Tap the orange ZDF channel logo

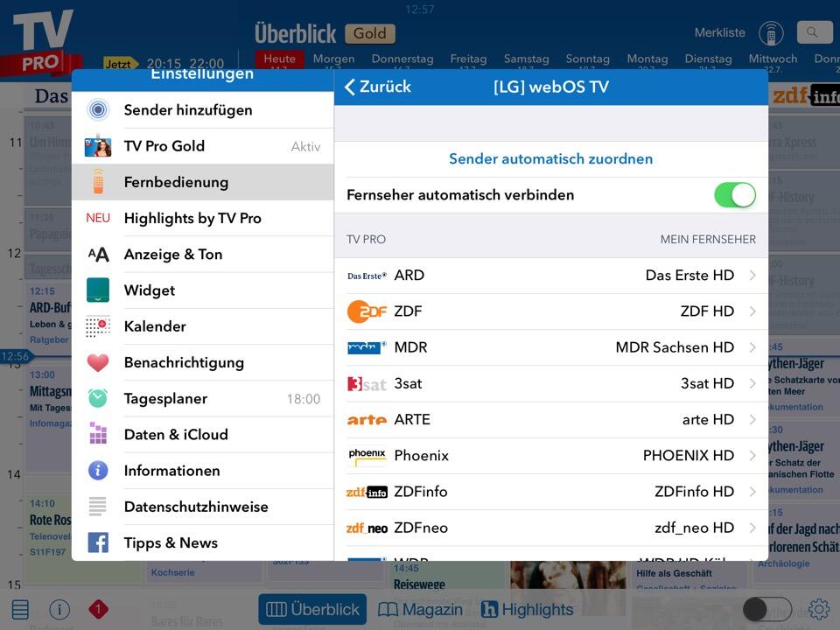click(x=367, y=311)
